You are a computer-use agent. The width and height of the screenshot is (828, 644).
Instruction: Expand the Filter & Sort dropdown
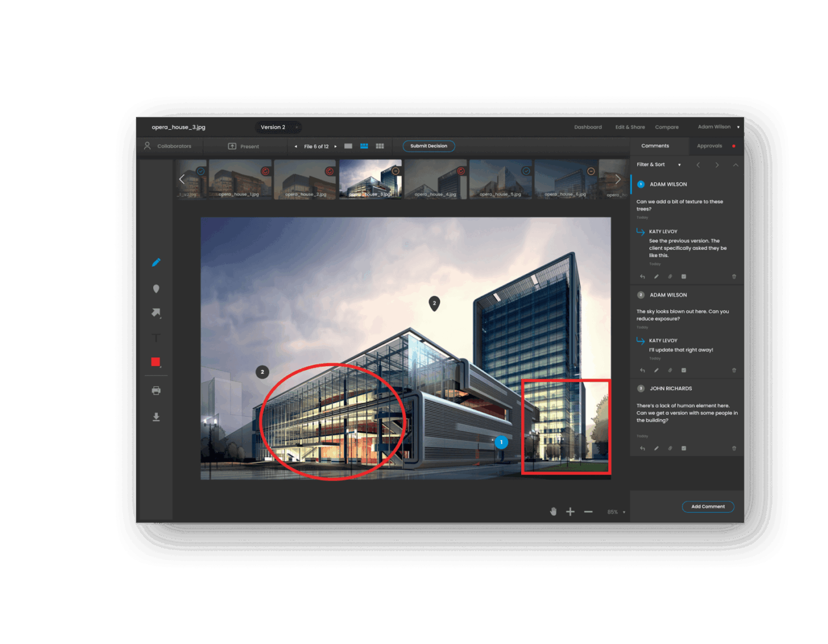coord(658,164)
